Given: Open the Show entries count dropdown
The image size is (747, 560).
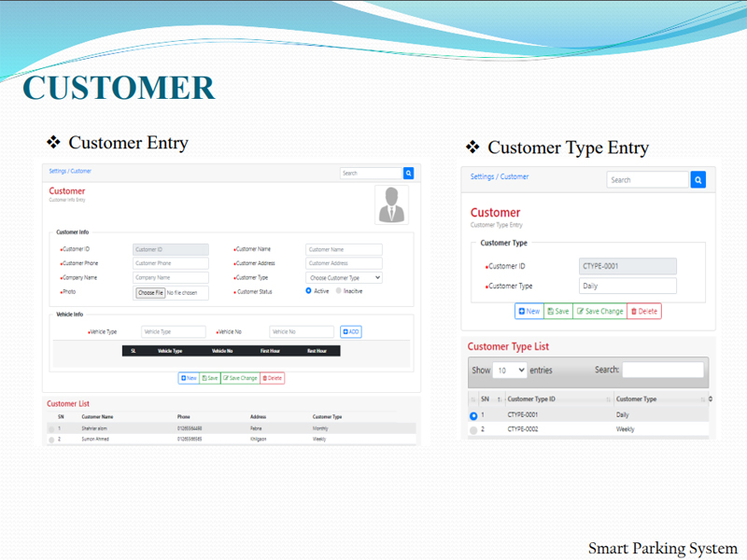Looking at the screenshot, I should click(509, 371).
